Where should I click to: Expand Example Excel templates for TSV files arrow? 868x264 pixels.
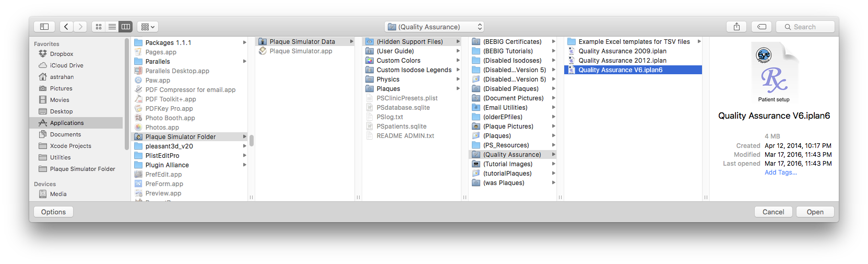coord(699,42)
